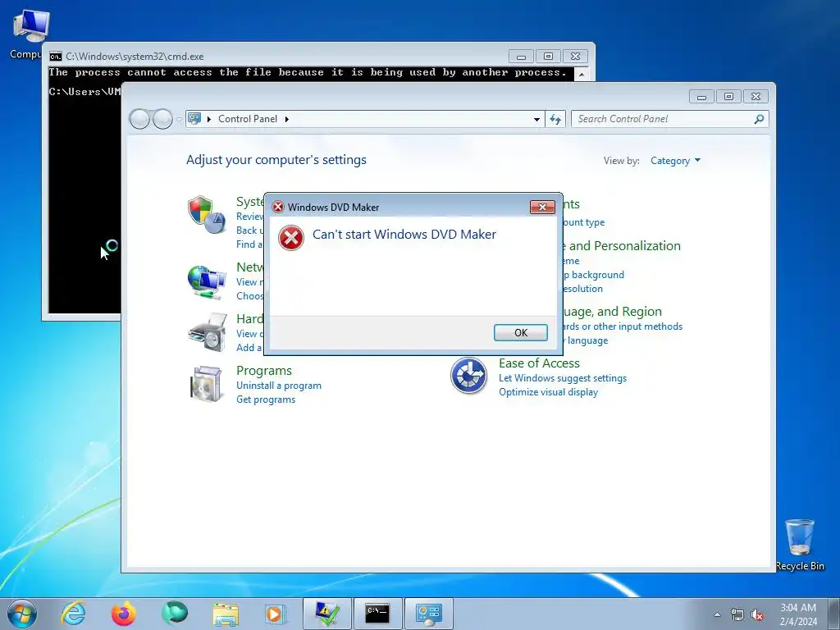Open the clock showing 3:04 AM
The image size is (840, 630).
(x=798, y=614)
